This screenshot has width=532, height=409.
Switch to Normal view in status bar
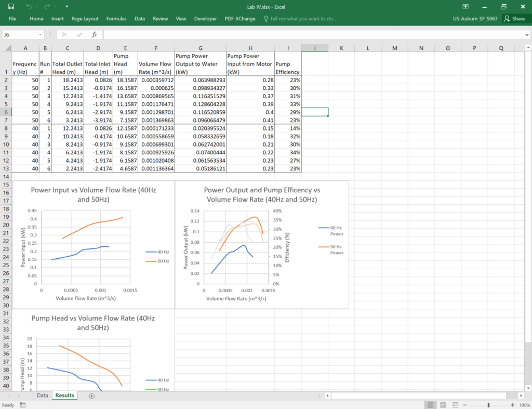430,405
